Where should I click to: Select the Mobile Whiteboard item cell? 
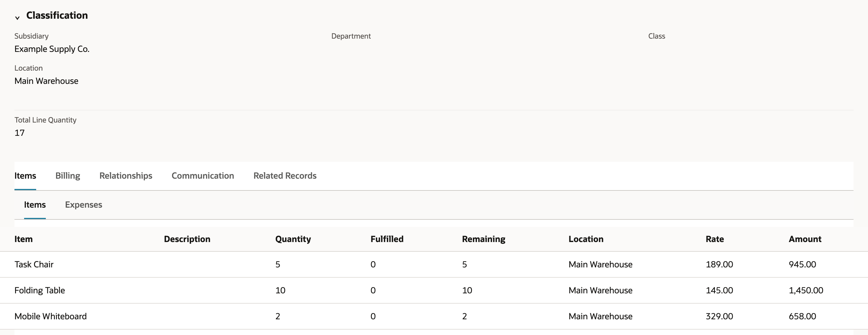click(x=51, y=317)
